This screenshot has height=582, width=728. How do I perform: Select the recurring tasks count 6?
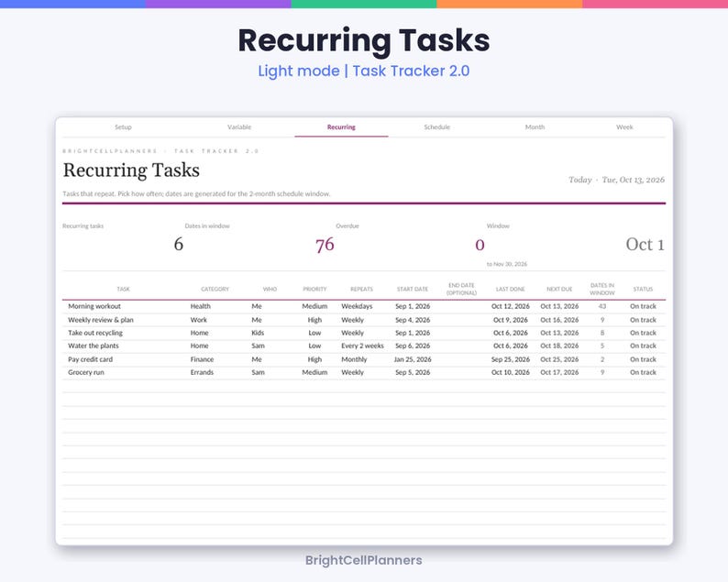(x=179, y=244)
